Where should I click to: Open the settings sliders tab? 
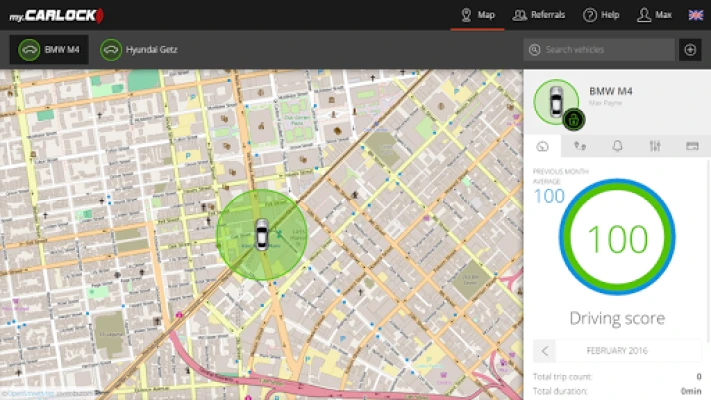point(655,146)
